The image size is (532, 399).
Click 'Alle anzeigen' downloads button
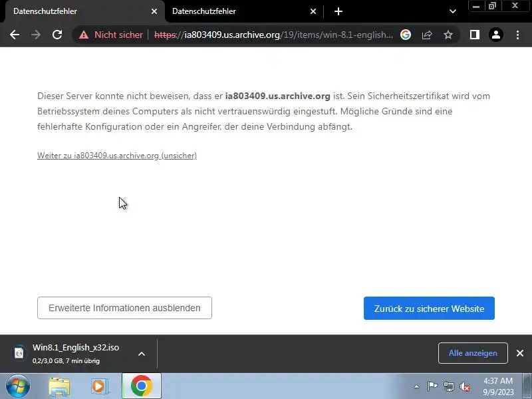473,353
